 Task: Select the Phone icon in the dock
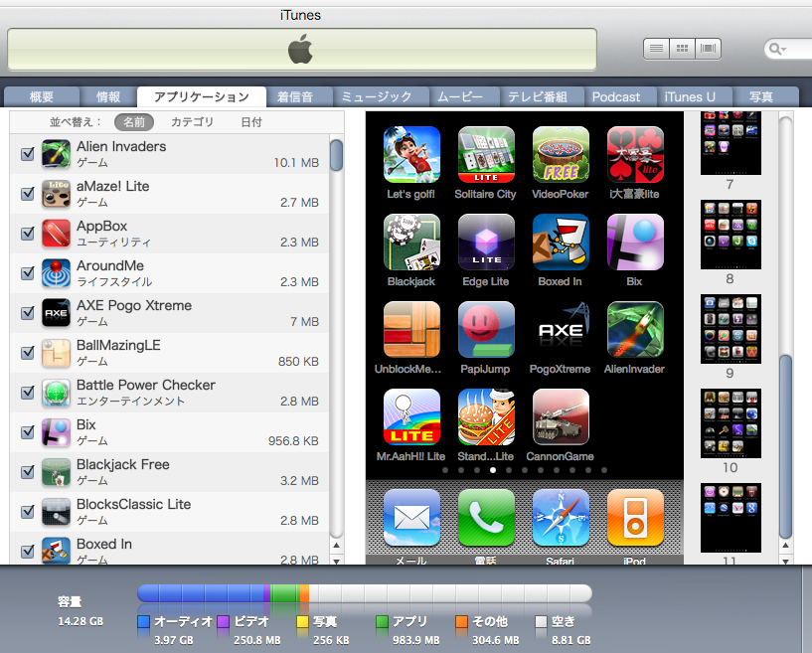[486, 518]
